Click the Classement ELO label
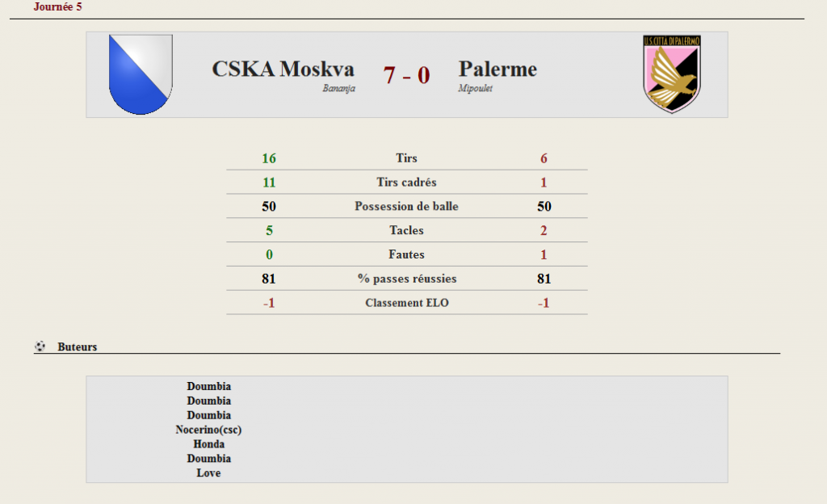Screen dimensions: 827x504 pos(407,303)
